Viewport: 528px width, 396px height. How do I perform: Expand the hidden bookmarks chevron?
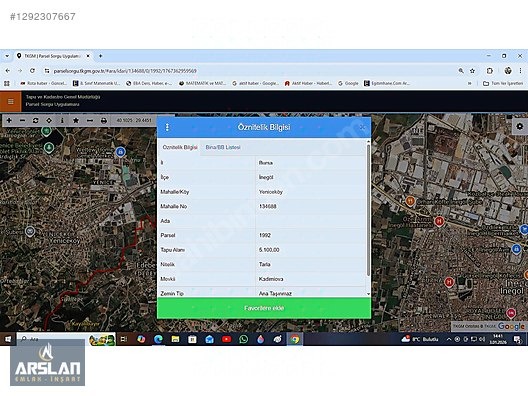469,83
